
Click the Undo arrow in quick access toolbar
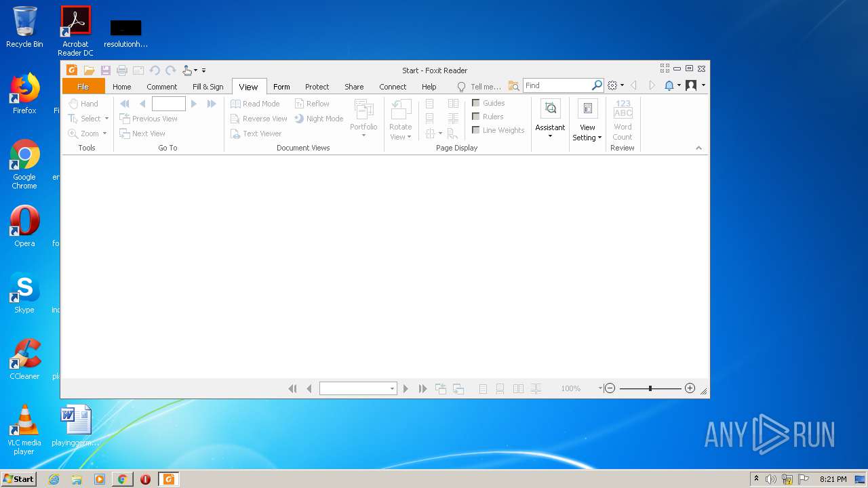click(155, 70)
